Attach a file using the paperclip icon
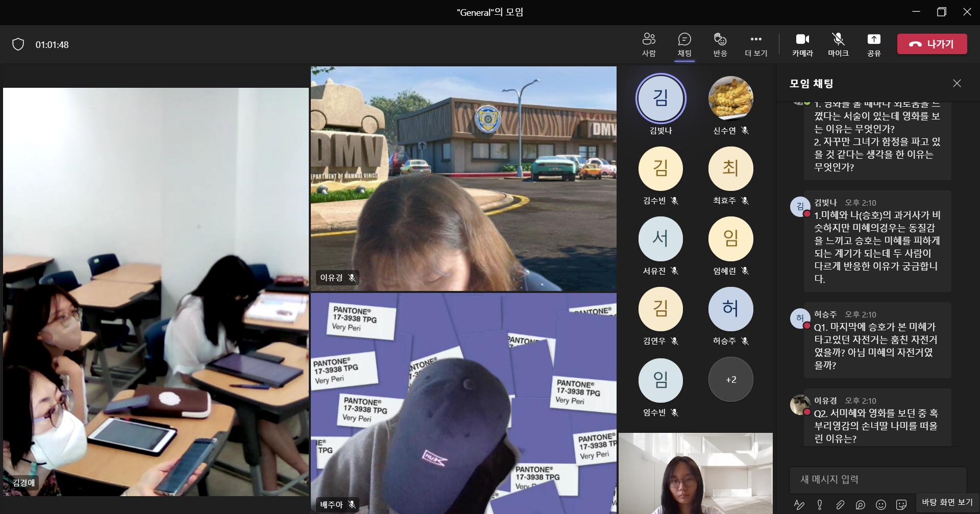This screenshot has width=980, height=514. (840, 505)
